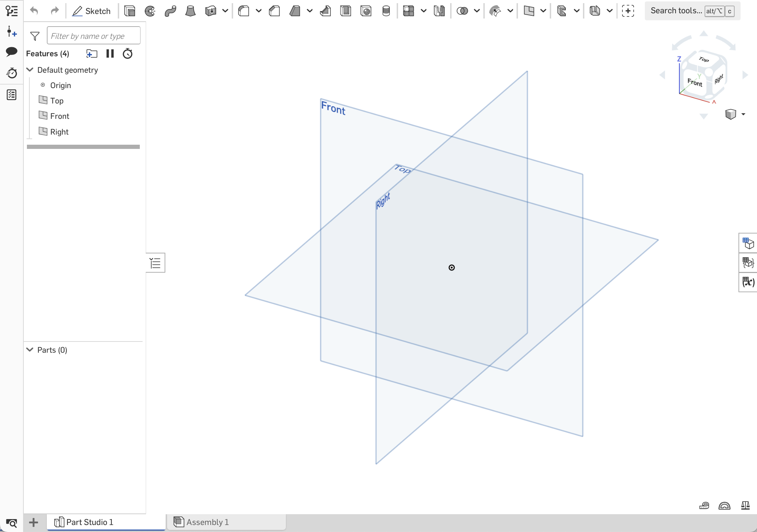Create a new folder in Features

pos(92,54)
